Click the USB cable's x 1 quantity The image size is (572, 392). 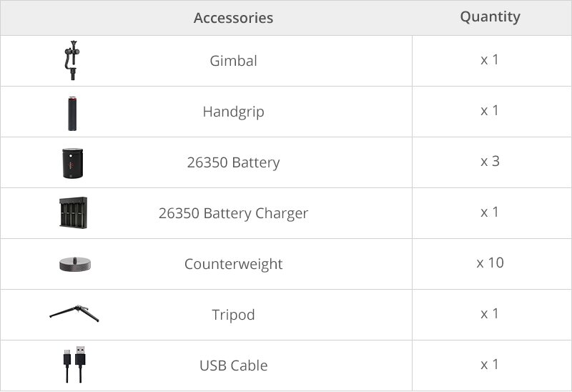[x=490, y=365]
